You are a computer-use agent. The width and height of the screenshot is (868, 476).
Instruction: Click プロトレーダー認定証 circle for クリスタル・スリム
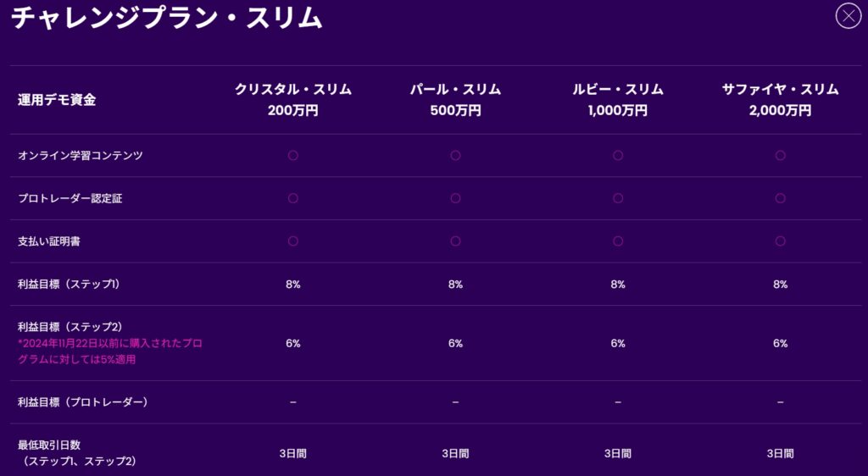click(293, 198)
